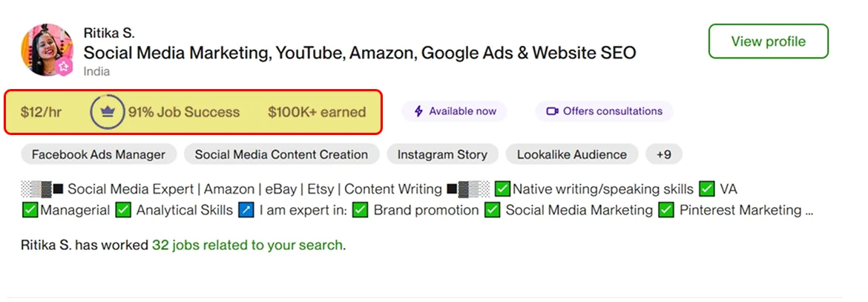Select the Facebook Ads Manager skill tag
Image resolution: width=868 pixels, height=302 pixels.
[99, 154]
